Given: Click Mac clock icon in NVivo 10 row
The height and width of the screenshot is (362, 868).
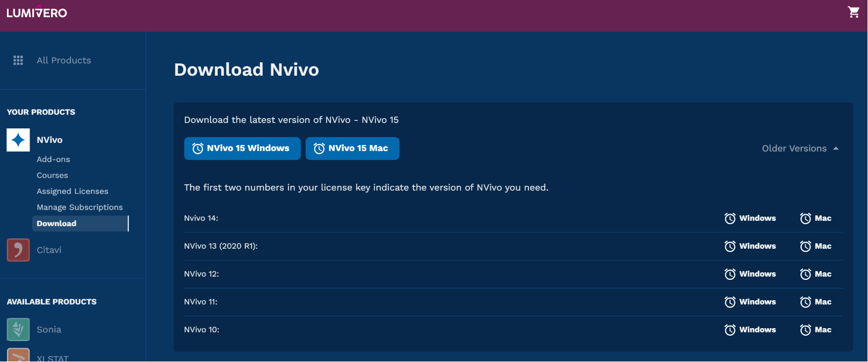Looking at the screenshot, I should pyautogui.click(x=806, y=330).
